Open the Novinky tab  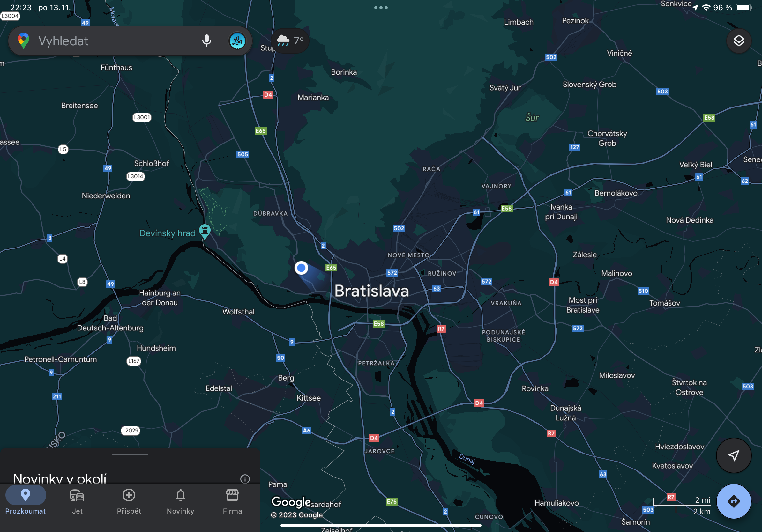tap(180, 501)
